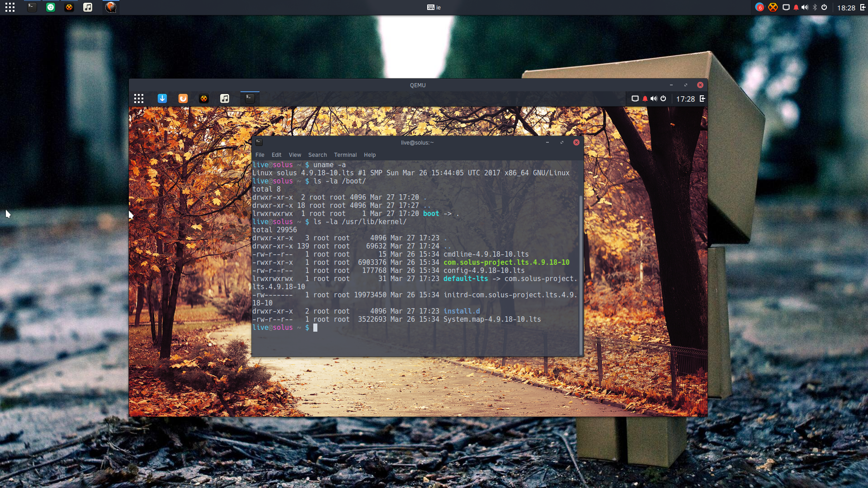
Task: Click 'config-4.9.18-10.lts' filename
Action: pos(484,271)
